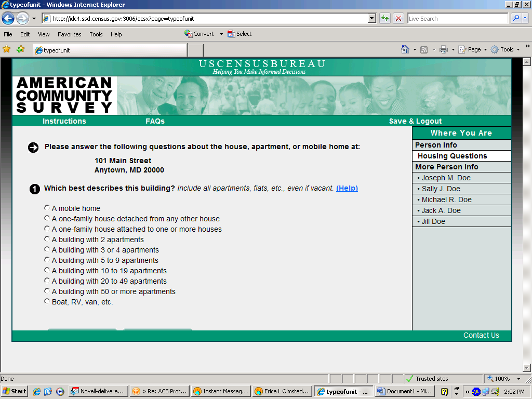Click the RSS Feeds icon
This screenshot has width=532, height=399.
pyautogui.click(x=424, y=49)
